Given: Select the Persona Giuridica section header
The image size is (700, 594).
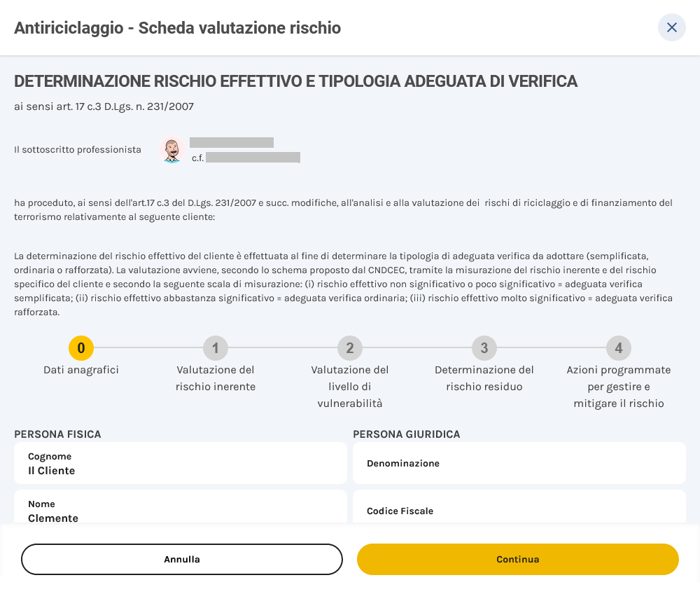Looking at the screenshot, I should pyautogui.click(x=407, y=434).
